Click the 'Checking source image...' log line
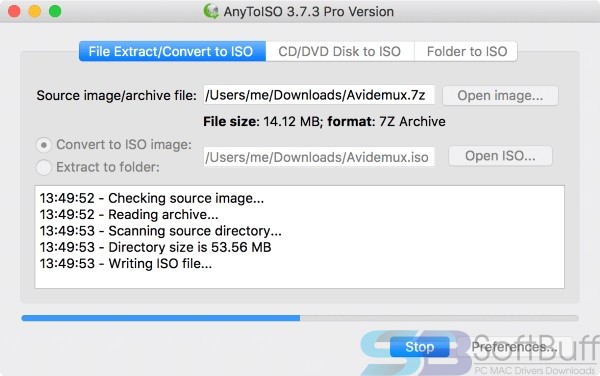Screen dimensions: 600x376 (x=152, y=198)
